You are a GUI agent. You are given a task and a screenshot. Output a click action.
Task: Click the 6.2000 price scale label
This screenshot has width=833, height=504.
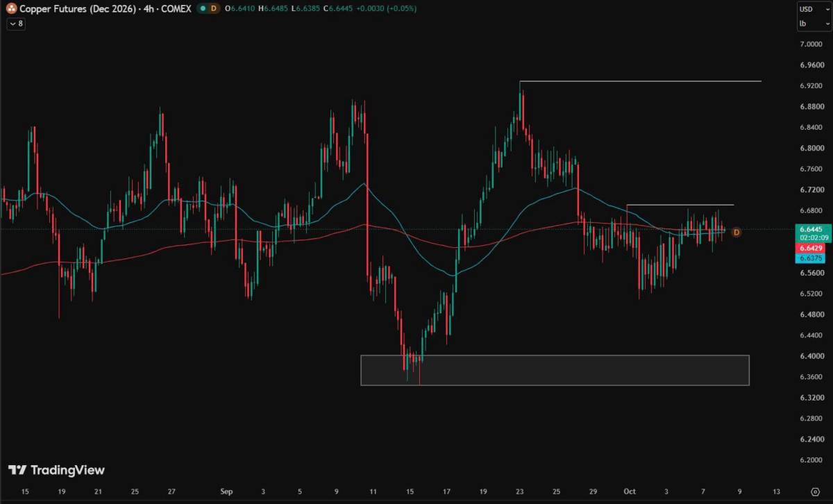pos(811,460)
